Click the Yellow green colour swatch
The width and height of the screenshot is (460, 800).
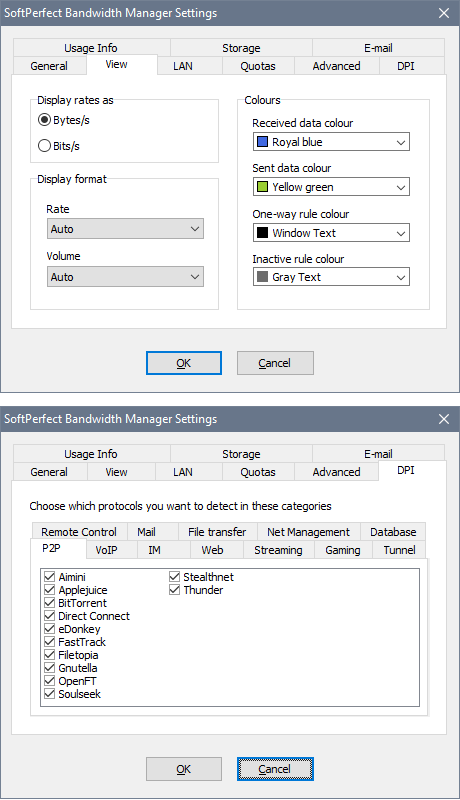tap(263, 187)
